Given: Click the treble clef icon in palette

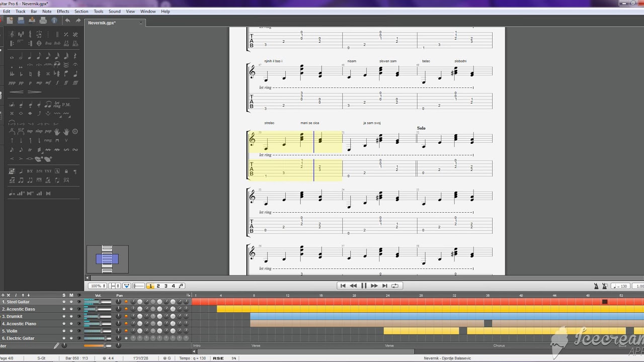Looking at the screenshot, I should click(x=12, y=34).
